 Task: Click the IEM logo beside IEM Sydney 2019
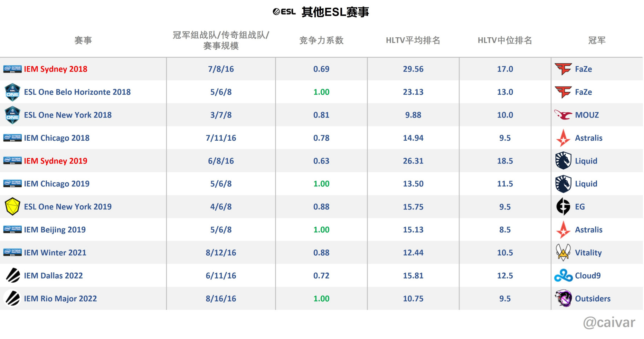click(13, 161)
